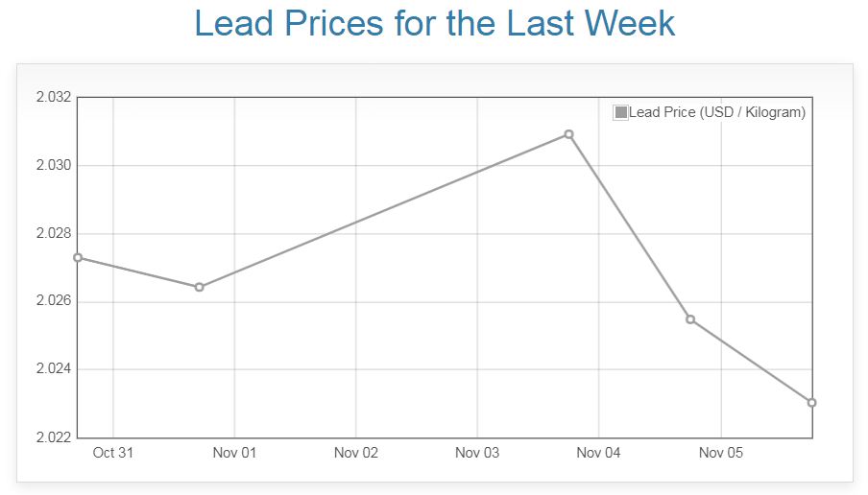Select the data point just before Nov 05

(x=690, y=319)
